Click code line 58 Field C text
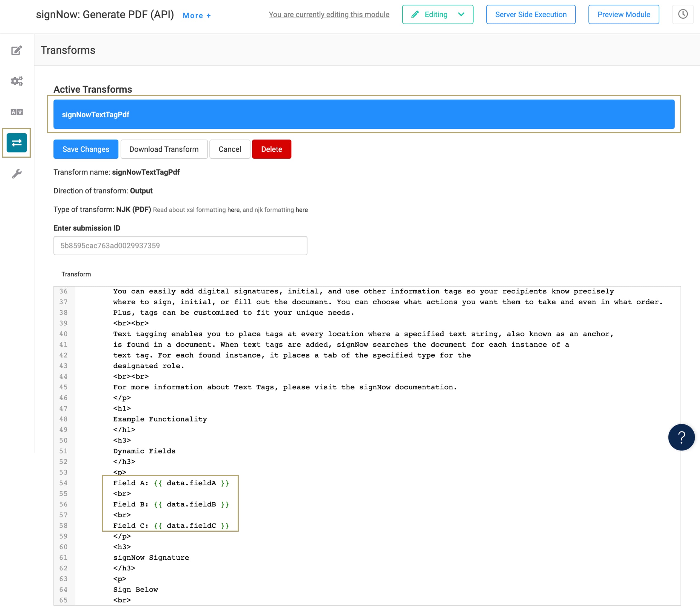Screen dimensions: 700x609 click(x=171, y=526)
